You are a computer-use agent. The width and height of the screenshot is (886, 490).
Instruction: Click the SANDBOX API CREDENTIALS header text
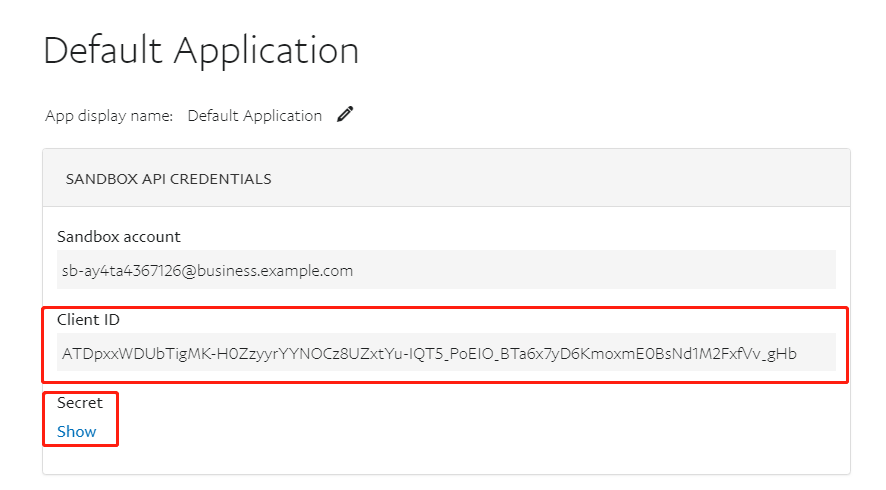tap(169, 180)
